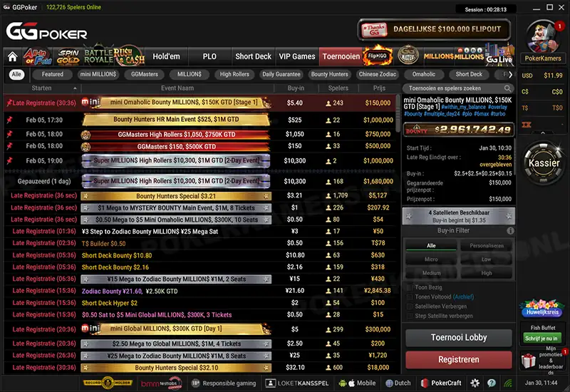Go to the home lobby icon
This screenshot has height=392, width=570.
12,57
